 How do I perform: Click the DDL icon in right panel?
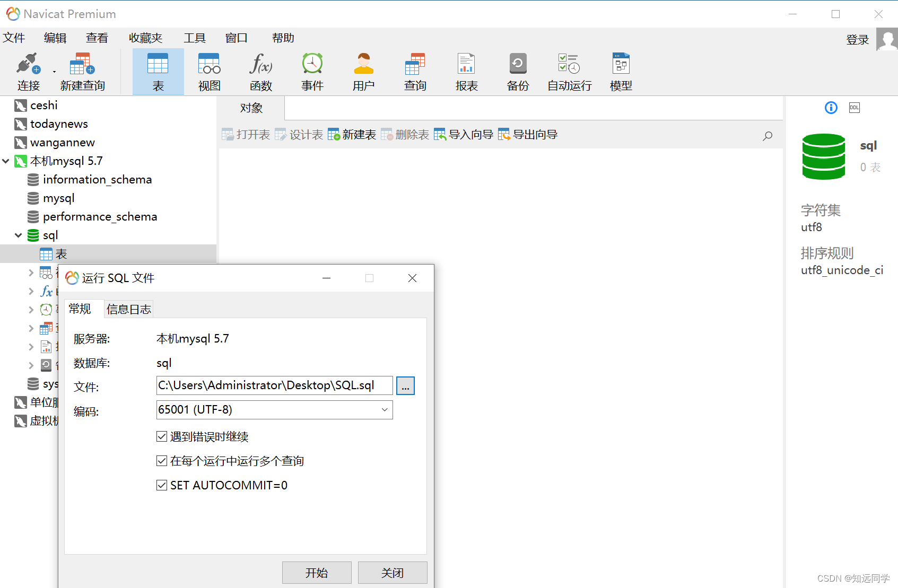[x=855, y=108]
